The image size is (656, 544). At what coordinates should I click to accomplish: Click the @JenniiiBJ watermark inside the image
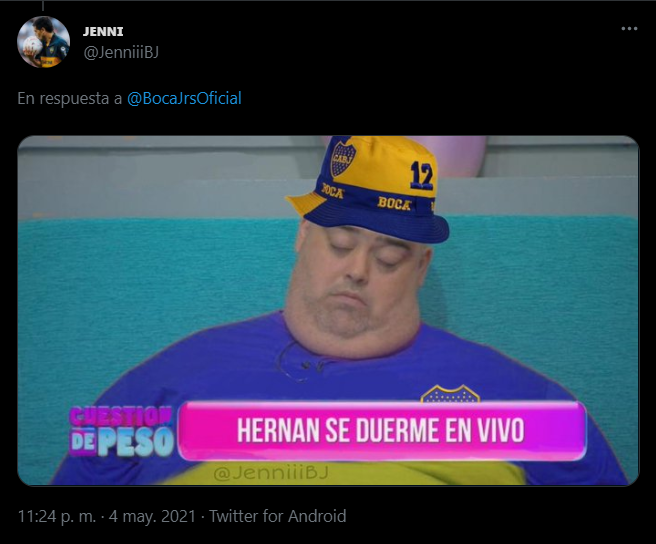pos(271,472)
